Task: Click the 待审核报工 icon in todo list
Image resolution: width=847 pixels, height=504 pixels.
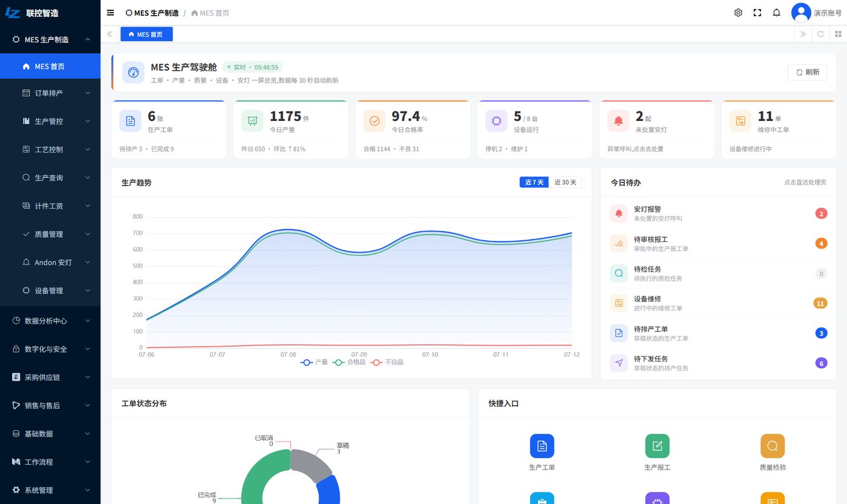Action: [618, 243]
